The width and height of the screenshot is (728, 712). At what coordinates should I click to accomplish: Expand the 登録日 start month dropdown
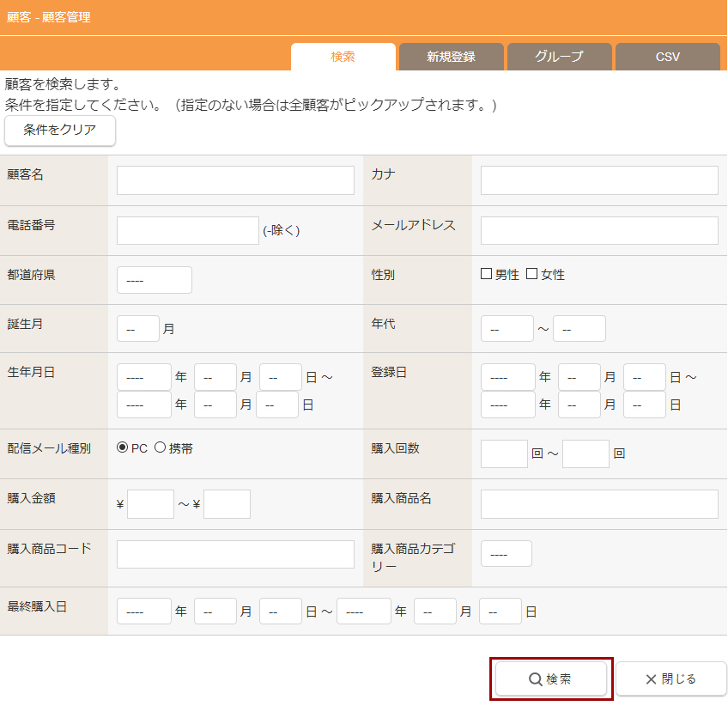coord(579,377)
